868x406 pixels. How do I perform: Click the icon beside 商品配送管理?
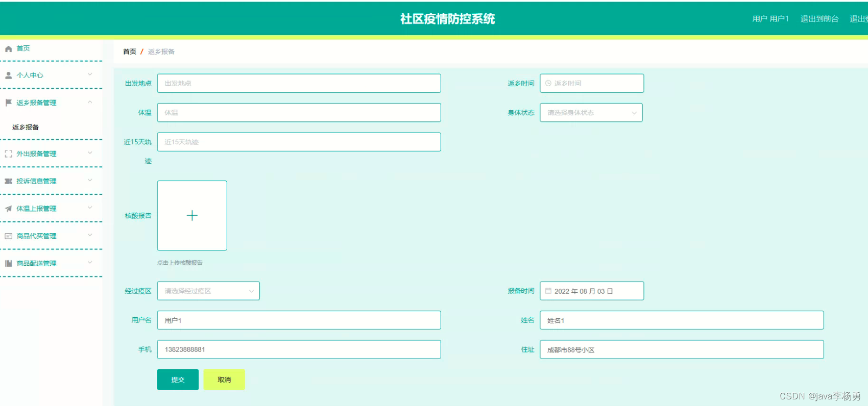point(8,264)
